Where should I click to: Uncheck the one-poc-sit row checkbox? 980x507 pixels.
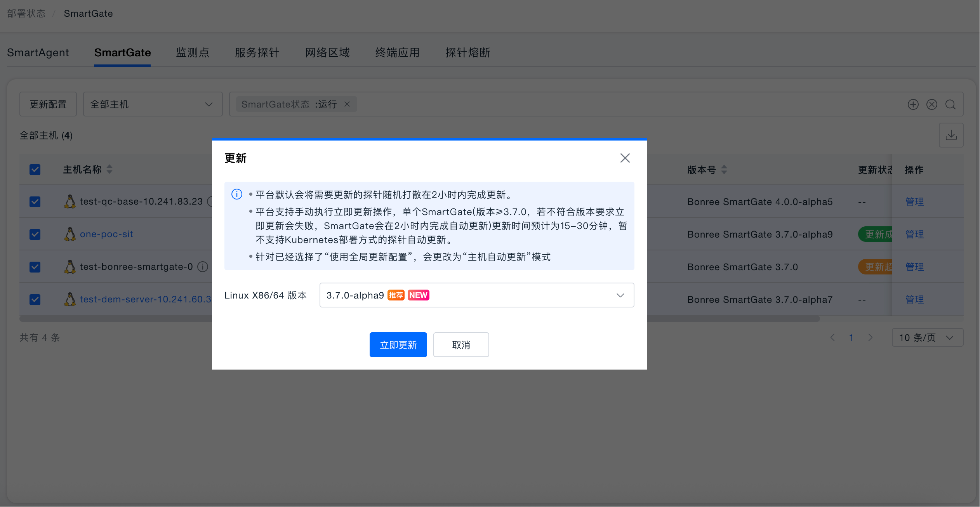tap(35, 234)
